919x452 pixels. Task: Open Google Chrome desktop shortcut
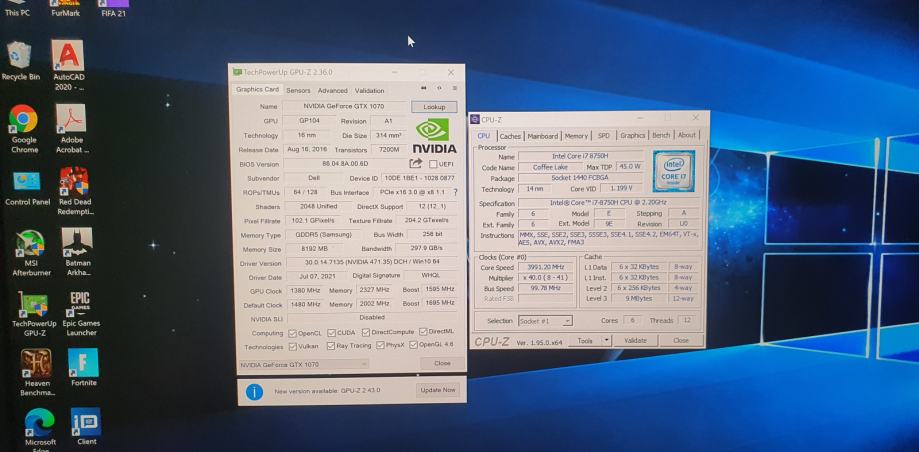(24, 128)
